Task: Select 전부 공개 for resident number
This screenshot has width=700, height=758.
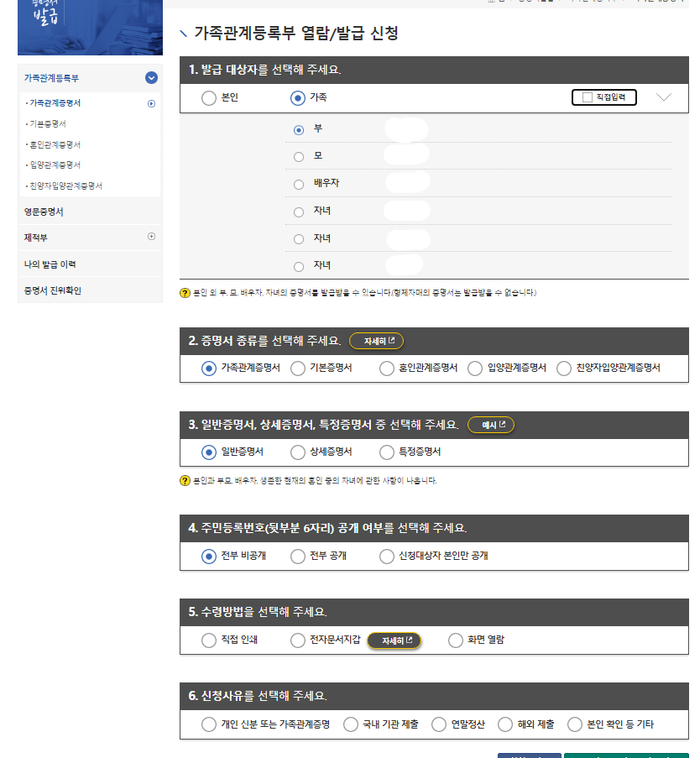Action: [298, 557]
